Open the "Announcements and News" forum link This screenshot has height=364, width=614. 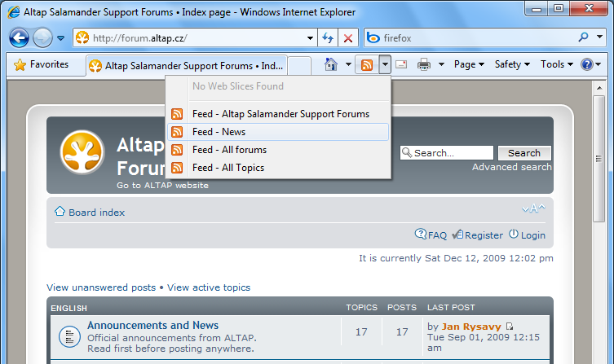[x=152, y=325]
